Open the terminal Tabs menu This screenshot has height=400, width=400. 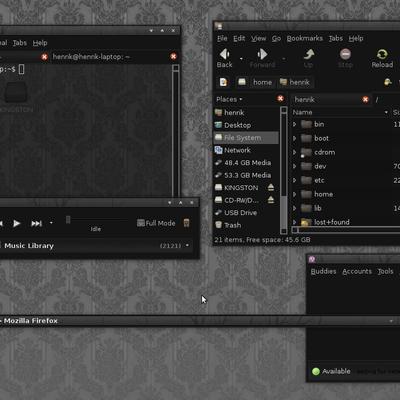20,43
